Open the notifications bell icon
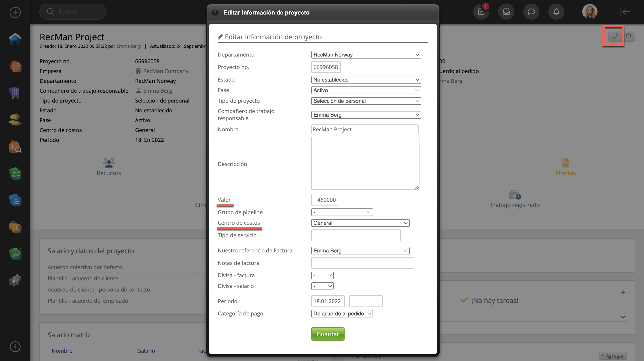Screen dimensions: 644x361 [x=556, y=12]
